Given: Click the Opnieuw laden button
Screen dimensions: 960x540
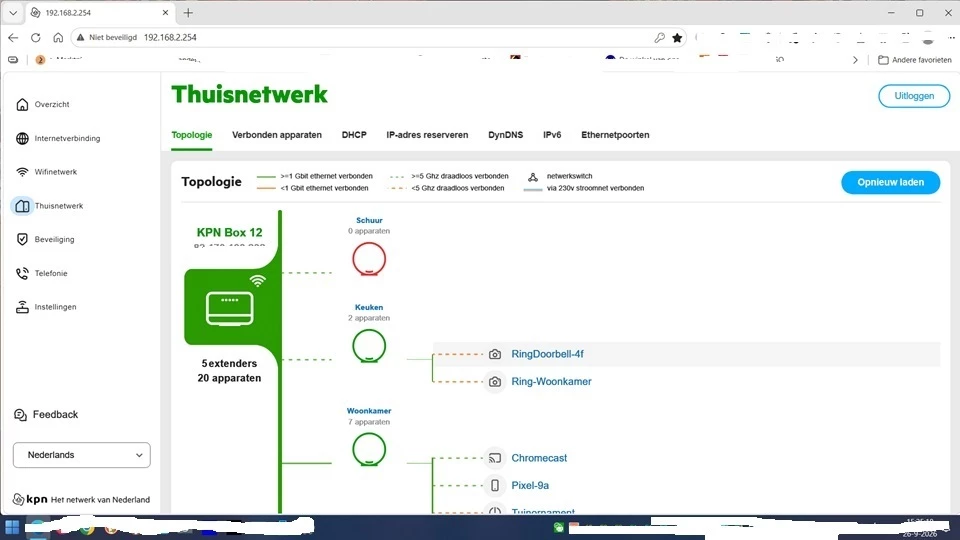Looking at the screenshot, I should click(890, 182).
